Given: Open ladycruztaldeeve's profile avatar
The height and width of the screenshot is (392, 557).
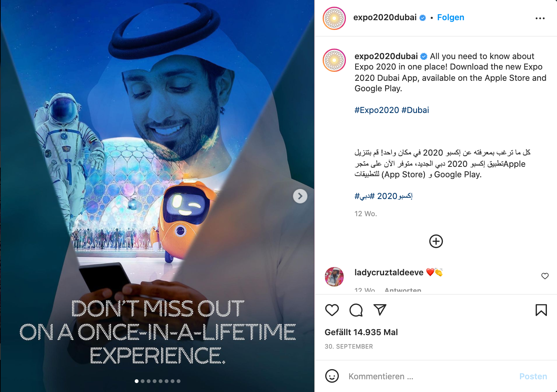Looking at the screenshot, I should pyautogui.click(x=334, y=277).
